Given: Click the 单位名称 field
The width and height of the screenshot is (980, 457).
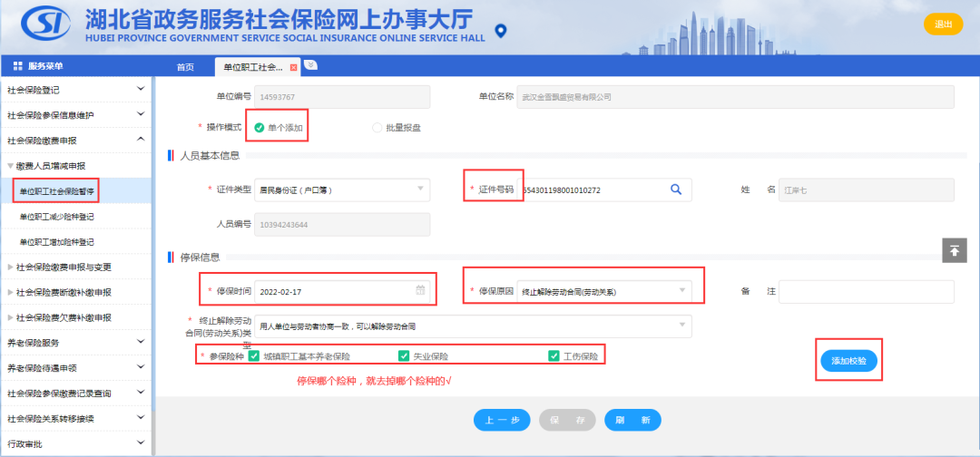Looking at the screenshot, I should [736, 97].
